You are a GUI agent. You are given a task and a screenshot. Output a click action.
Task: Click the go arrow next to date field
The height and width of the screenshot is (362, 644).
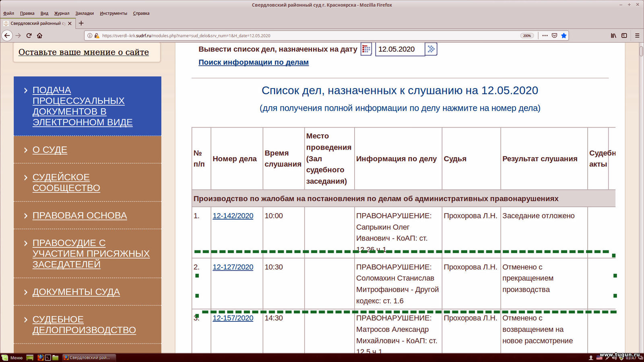pos(431,49)
